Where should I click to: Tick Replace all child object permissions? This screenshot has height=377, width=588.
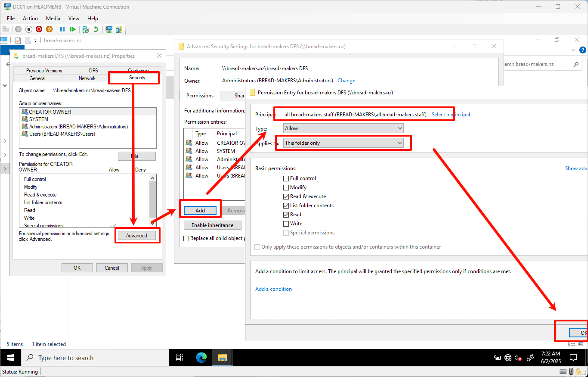click(186, 238)
